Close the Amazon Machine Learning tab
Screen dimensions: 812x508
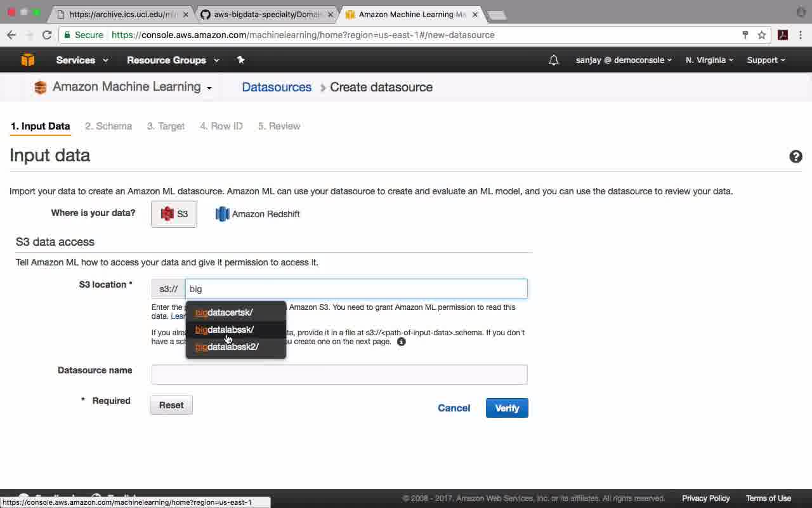pos(475,14)
